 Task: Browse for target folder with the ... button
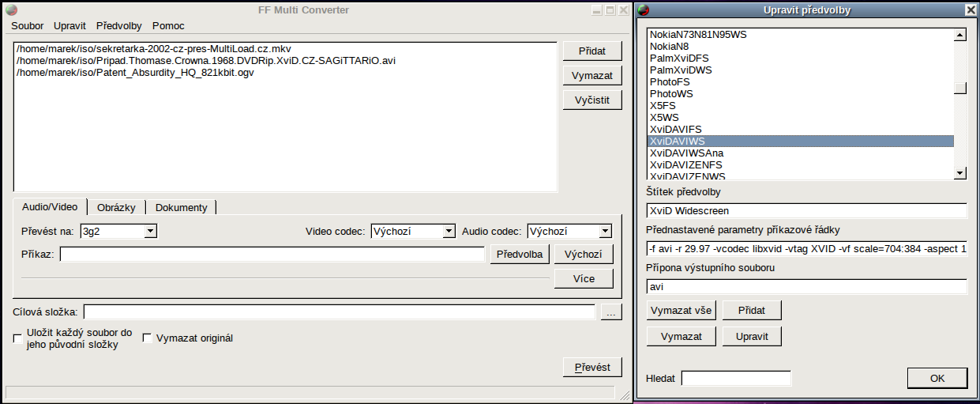click(611, 313)
